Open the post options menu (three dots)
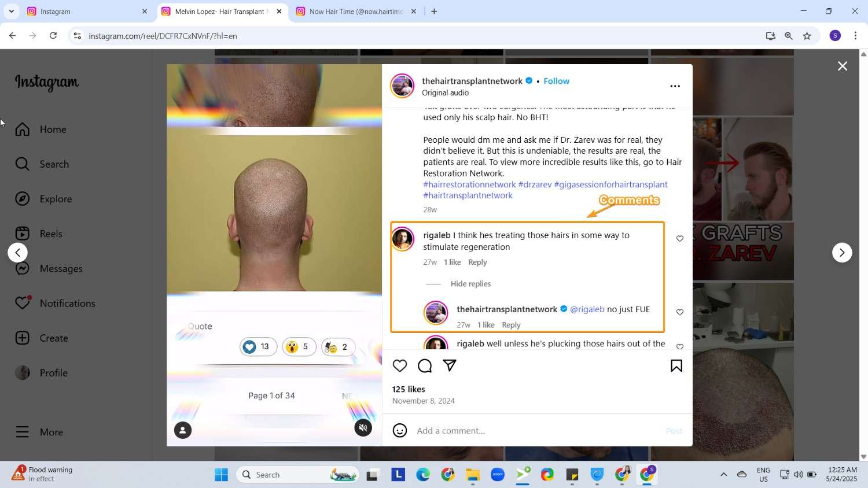The width and height of the screenshot is (868, 488). click(x=675, y=86)
